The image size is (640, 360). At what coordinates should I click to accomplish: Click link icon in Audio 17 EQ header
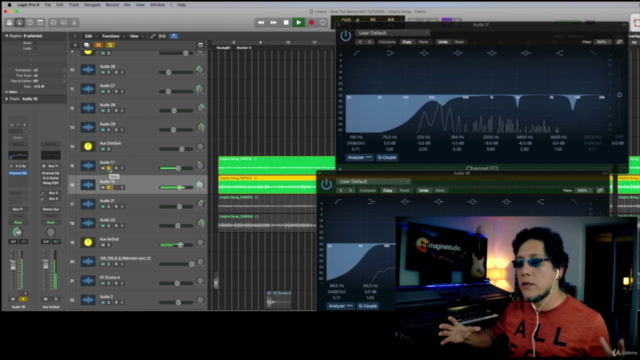click(x=619, y=42)
